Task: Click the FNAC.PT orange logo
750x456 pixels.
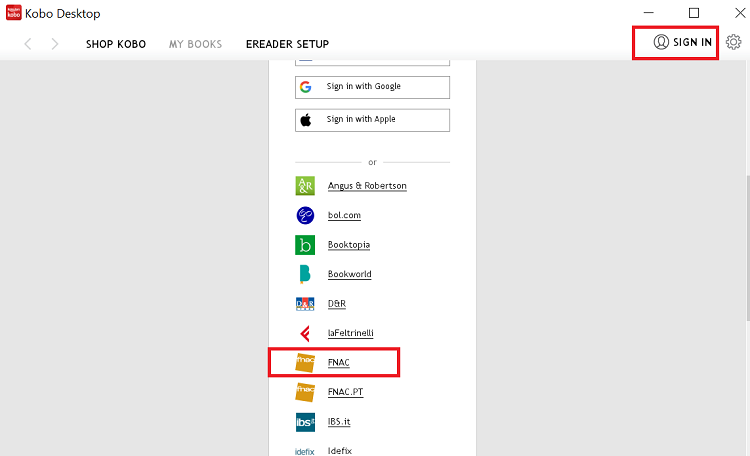Action: click(305, 392)
